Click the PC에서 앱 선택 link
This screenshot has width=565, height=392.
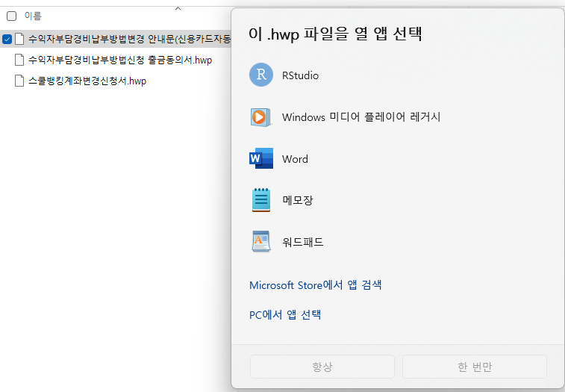pos(285,314)
